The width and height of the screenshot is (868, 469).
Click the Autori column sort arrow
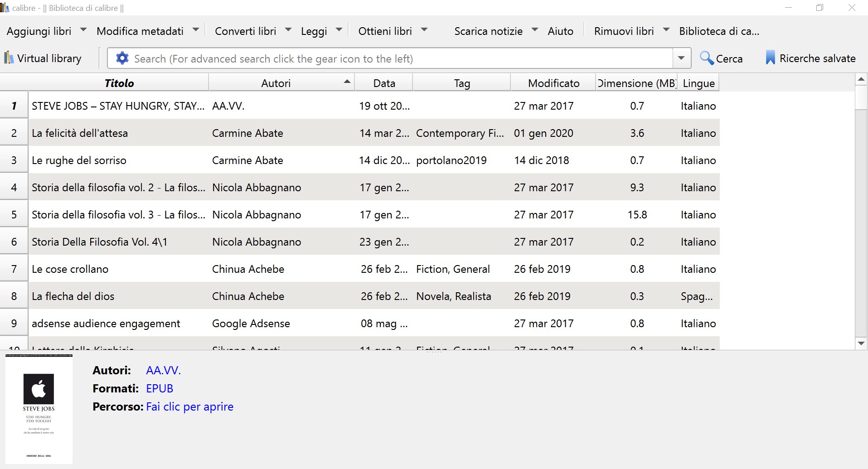tap(347, 82)
